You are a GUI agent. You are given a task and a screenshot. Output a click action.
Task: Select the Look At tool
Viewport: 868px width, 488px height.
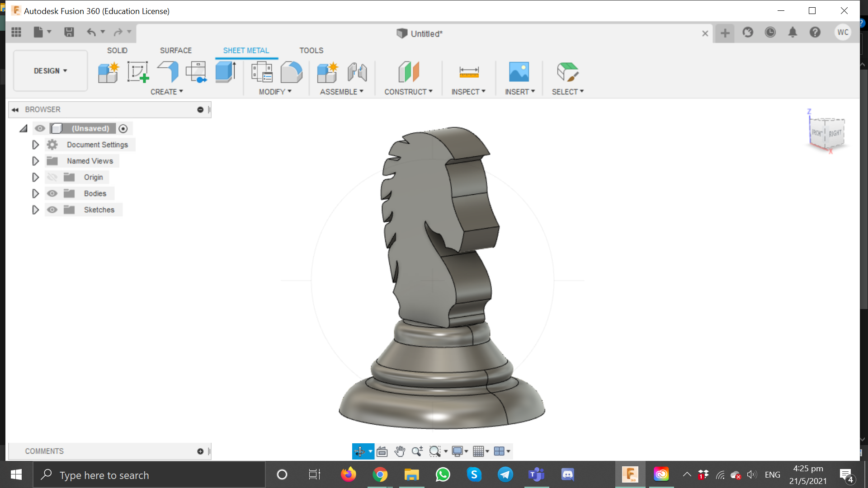click(382, 451)
